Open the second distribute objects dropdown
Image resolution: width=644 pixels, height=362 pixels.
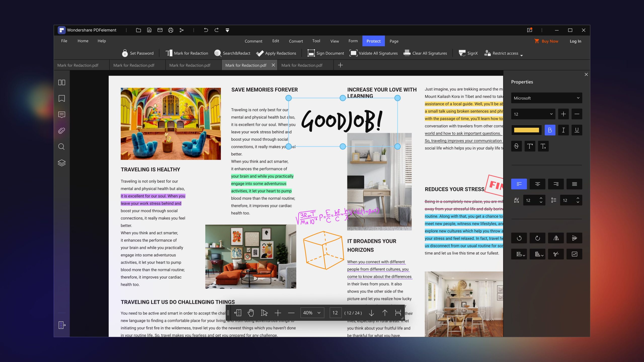(537, 254)
